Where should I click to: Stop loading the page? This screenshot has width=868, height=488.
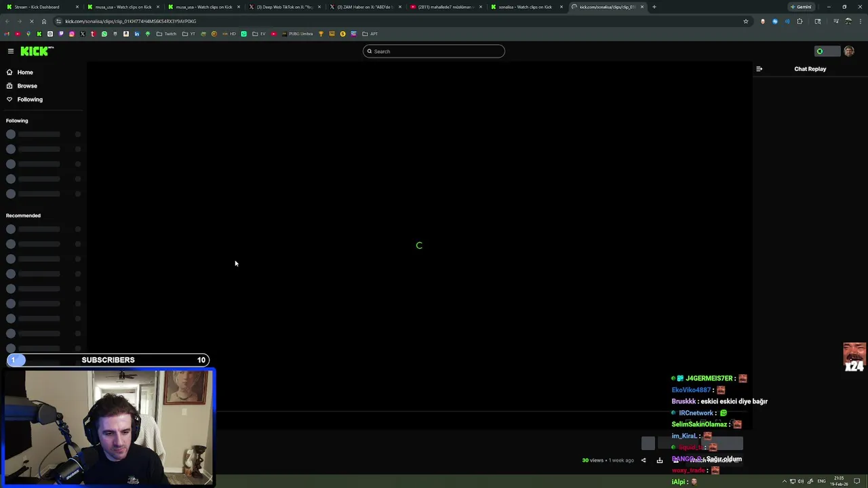tap(31, 21)
